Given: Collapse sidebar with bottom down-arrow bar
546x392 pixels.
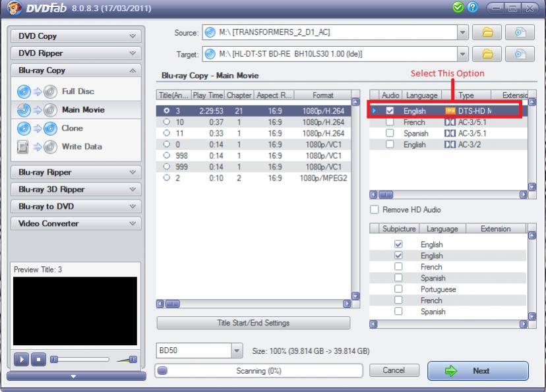Looking at the screenshot, I should click(x=76, y=376).
